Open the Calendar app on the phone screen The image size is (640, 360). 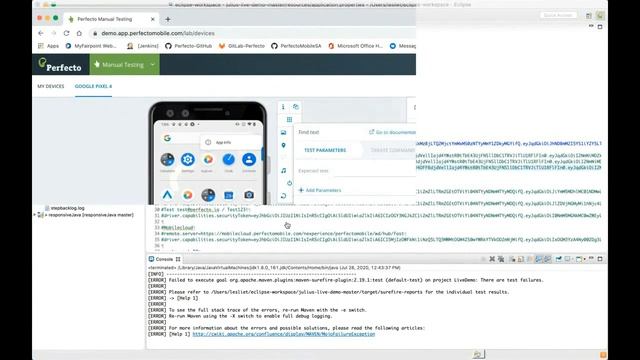tap(229, 195)
